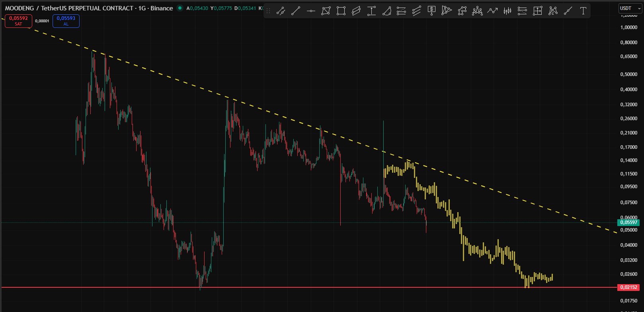Click the A0,05430 open value in the legend
644x312 pixels.
coord(197,8)
